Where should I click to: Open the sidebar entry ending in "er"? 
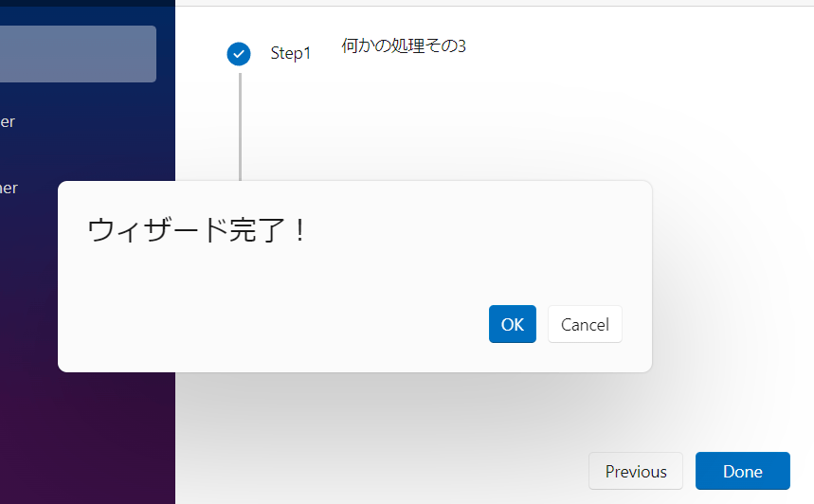[x=8, y=122]
